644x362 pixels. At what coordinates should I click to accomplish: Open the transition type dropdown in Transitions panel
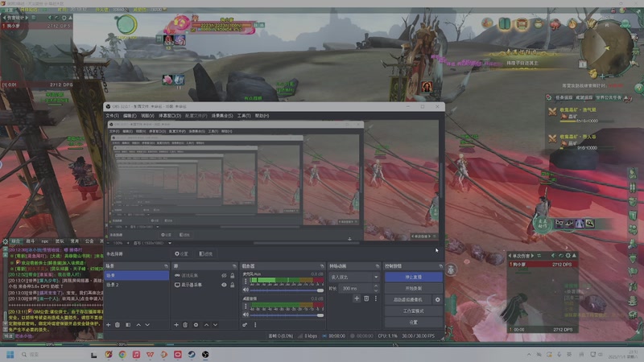[x=354, y=277]
